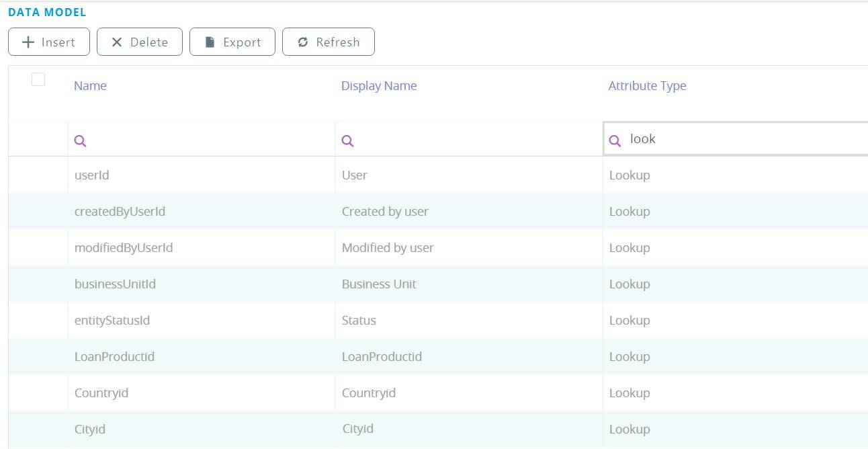The image size is (868, 449).
Task: Select the entityStatusId row
Action: point(112,321)
